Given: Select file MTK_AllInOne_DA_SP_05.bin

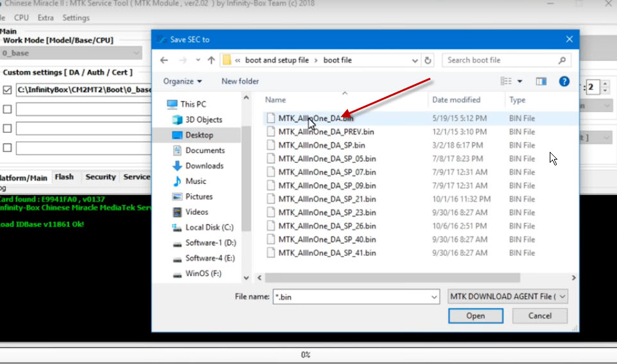Looking at the screenshot, I should click(327, 158).
